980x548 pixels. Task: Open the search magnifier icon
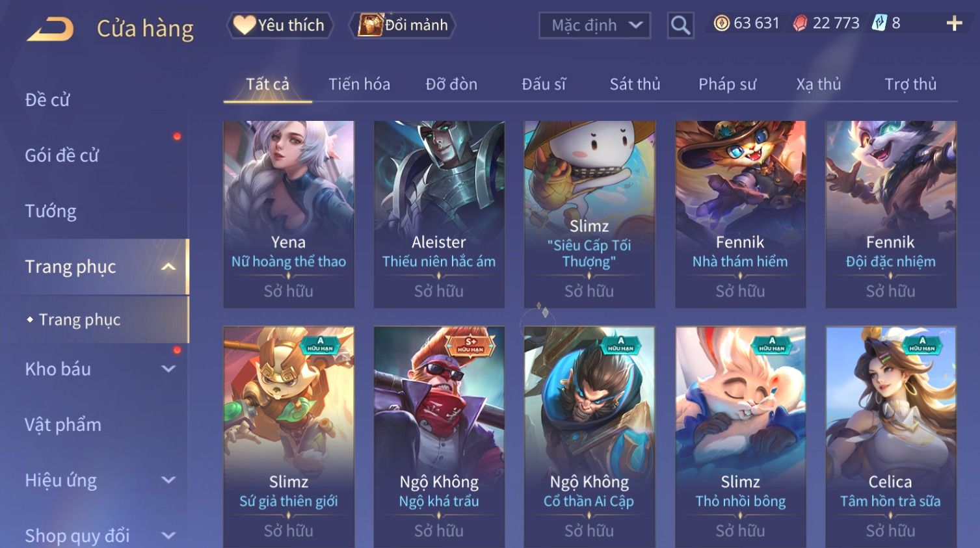pyautogui.click(x=680, y=25)
